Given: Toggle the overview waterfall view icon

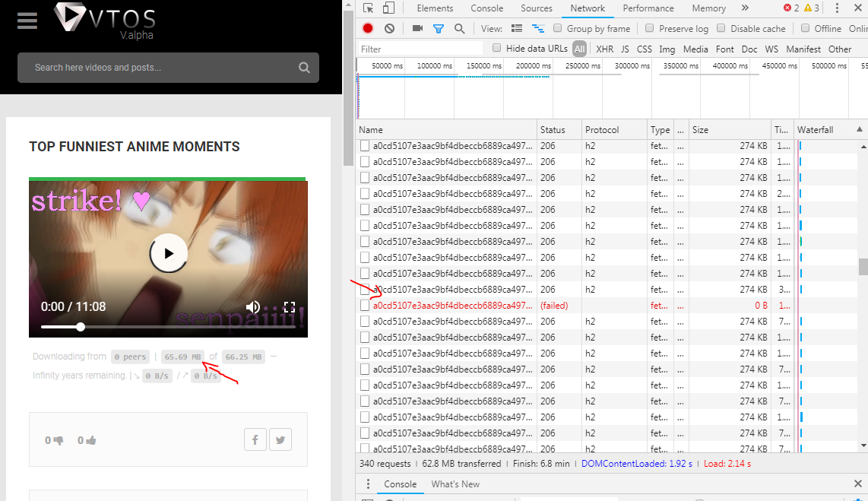Looking at the screenshot, I should point(538,28).
